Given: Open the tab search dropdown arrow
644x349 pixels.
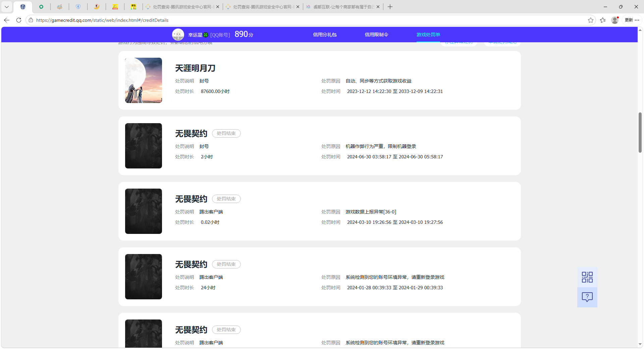Looking at the screenshot, I should [x=7, y=7].
